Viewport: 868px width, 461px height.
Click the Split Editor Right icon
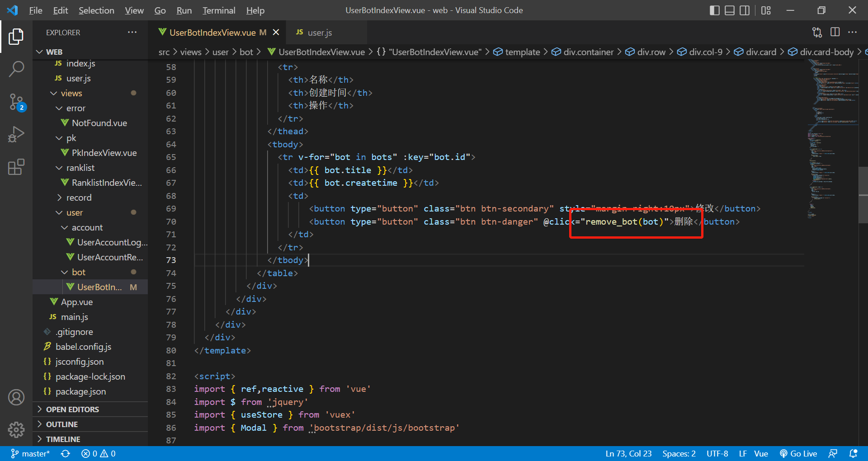click(835, 32)
